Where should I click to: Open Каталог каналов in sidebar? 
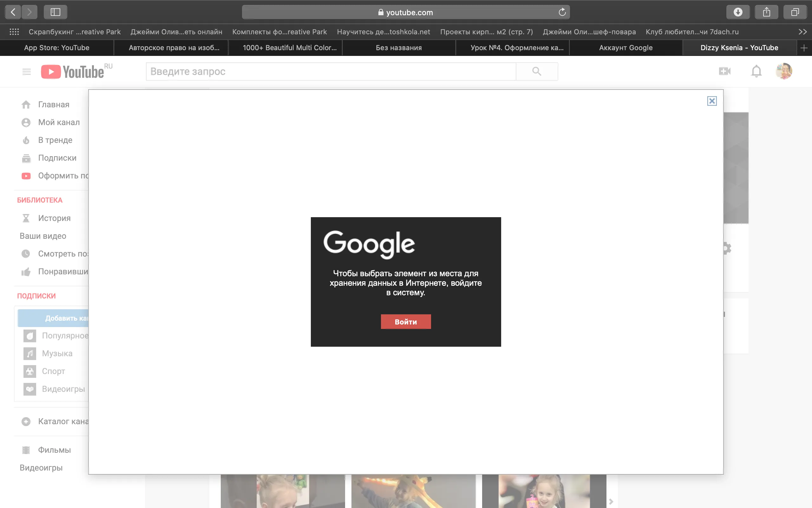(54, 421)
